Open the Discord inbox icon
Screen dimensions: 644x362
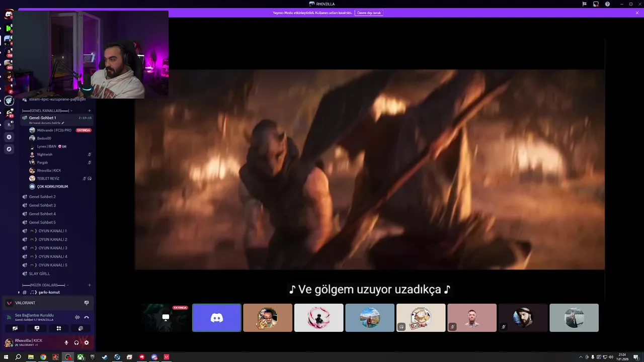click(596, 4)
